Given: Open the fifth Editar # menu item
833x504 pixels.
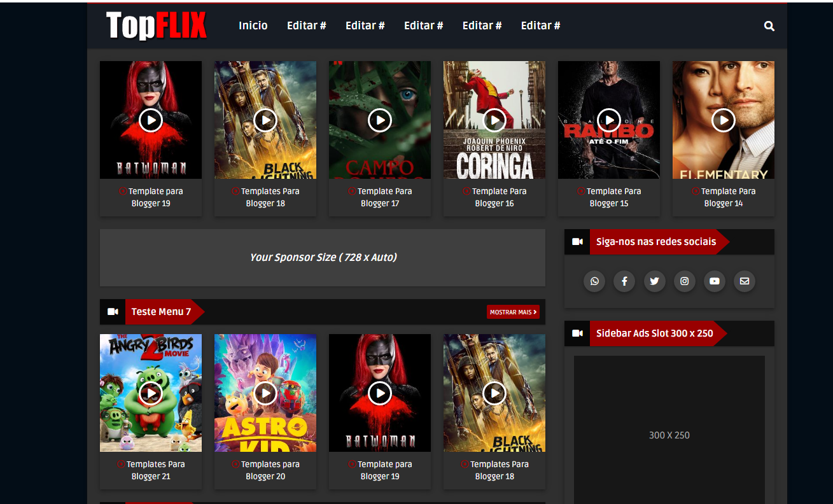Looking at the screenshot, I should click(x=541, y=25).
